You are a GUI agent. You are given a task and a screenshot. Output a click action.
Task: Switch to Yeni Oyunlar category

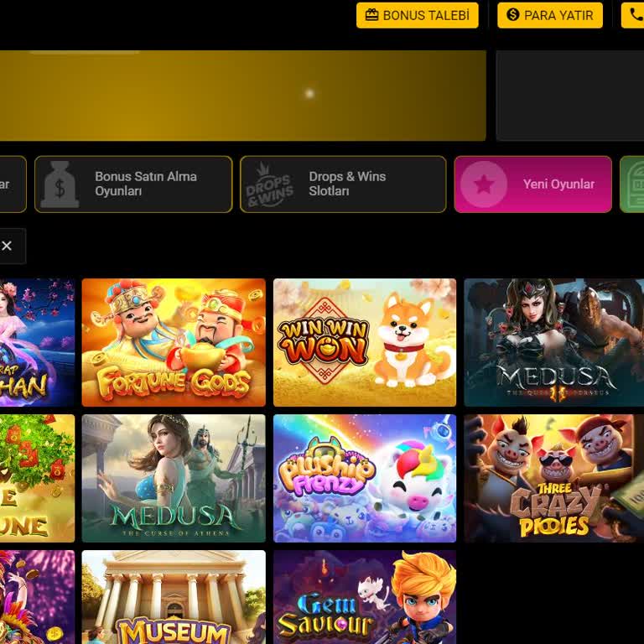click(532, 184)
